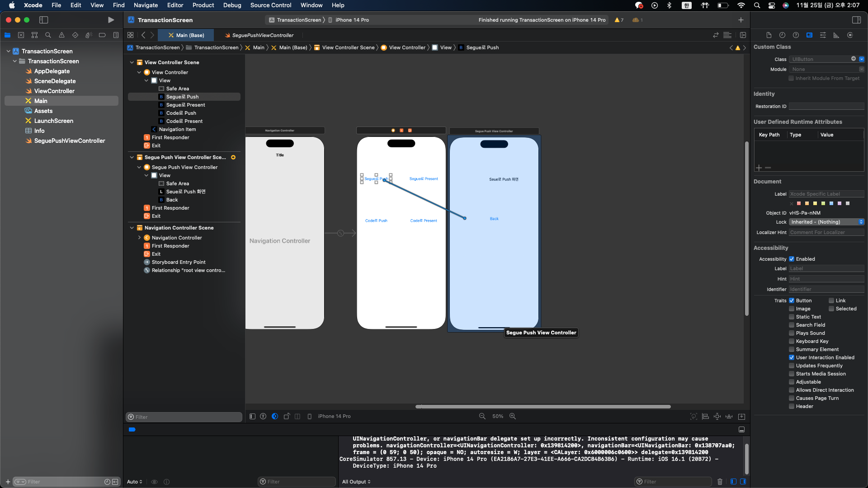Screen dimensions: 868x488
Task: Open the Editor menu
Action: [175, 5]
